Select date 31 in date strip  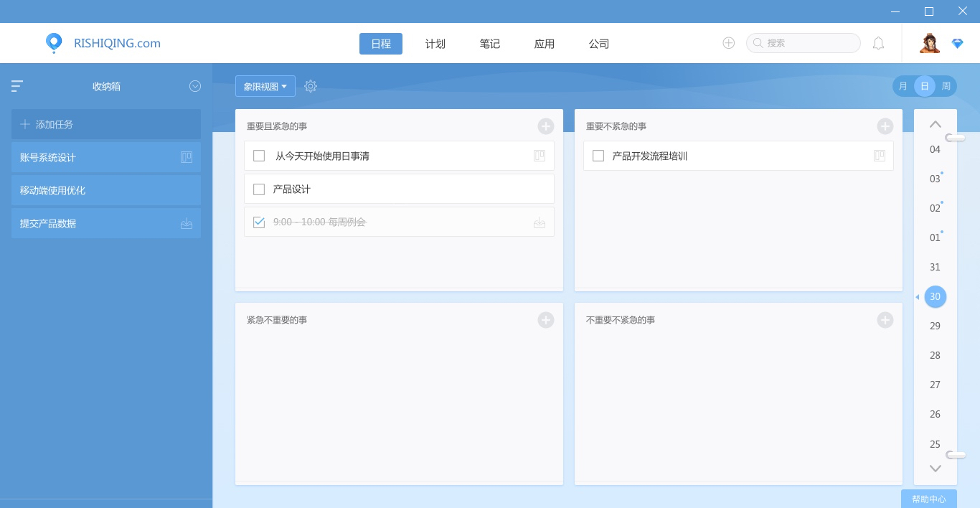click(935, 267)
